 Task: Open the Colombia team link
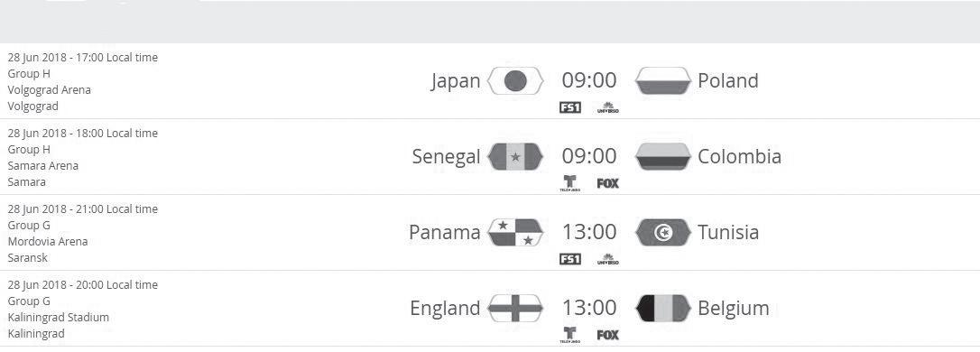(x=739, y=156)
